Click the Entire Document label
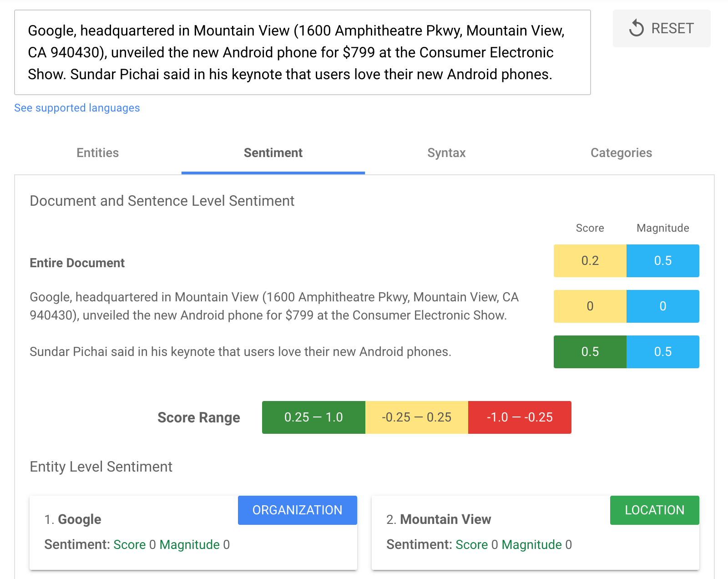The image size is (728, 579). point(77,263)
